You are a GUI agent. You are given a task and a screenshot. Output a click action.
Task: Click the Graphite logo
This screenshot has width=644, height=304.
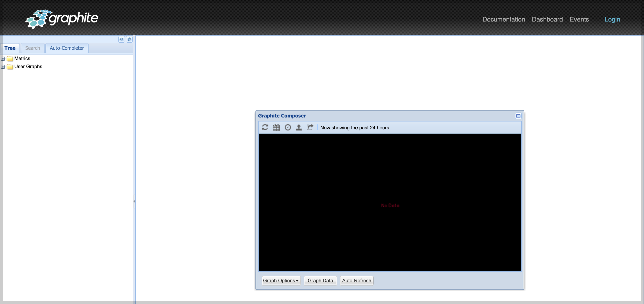[62, 19]
